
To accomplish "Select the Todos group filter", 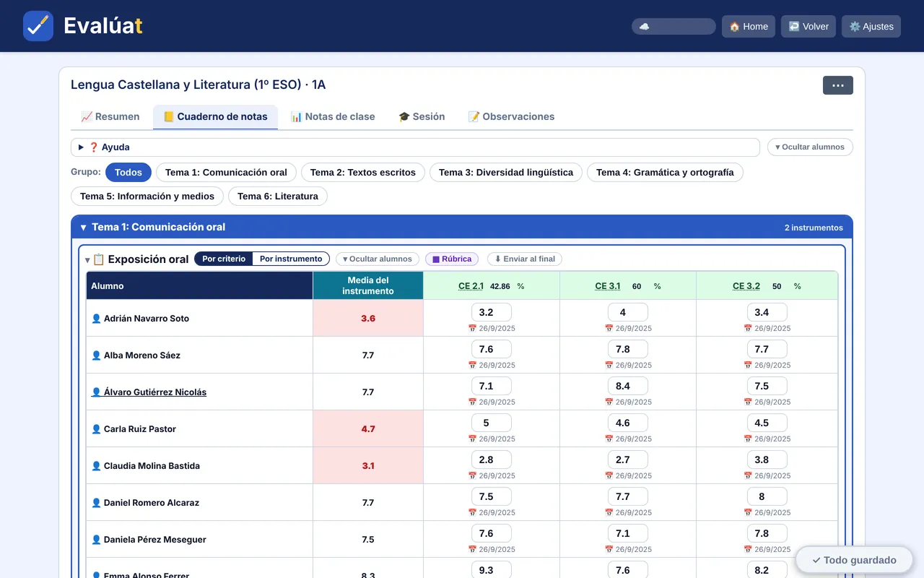I will click(128, 173).
